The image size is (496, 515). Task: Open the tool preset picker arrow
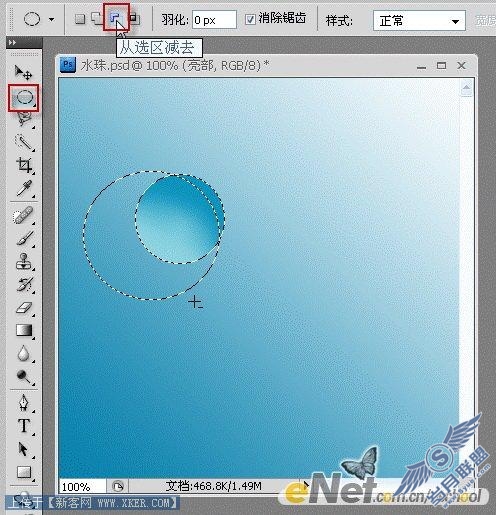(51, 19)
